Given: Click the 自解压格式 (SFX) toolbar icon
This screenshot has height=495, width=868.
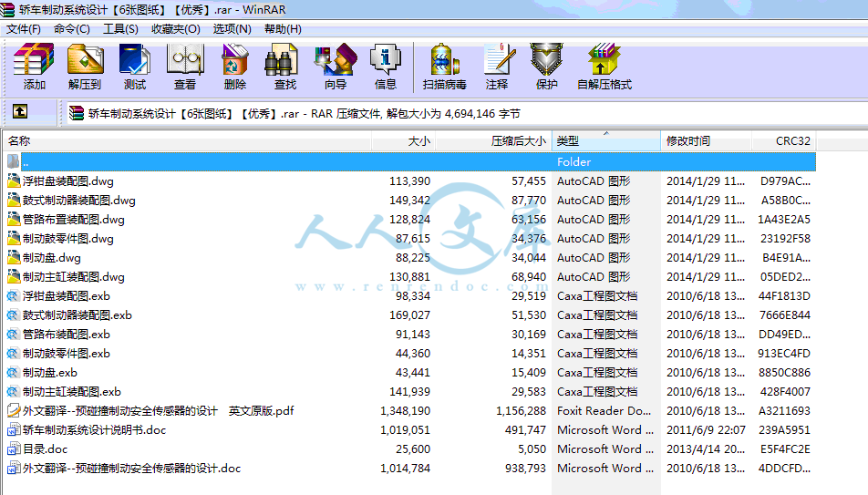Looking at the screenshot, I should [604, 59].
